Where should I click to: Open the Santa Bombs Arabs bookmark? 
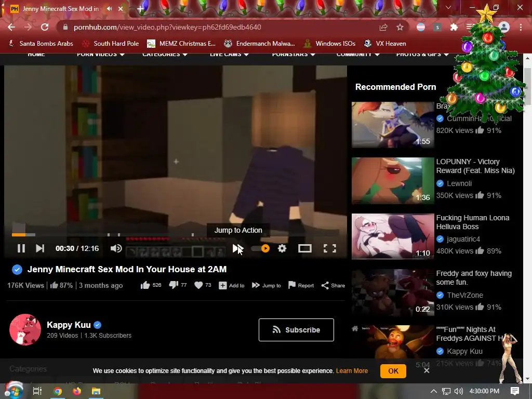[41, 44]
